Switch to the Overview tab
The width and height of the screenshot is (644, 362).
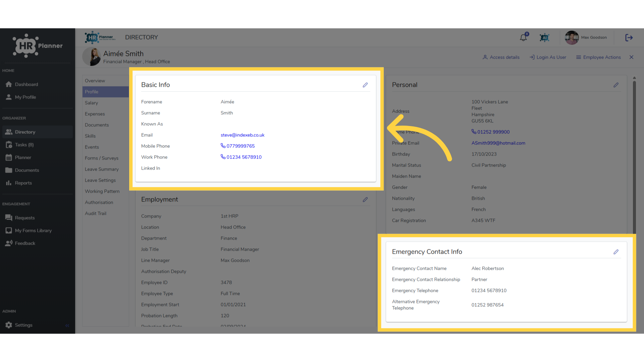coord(106,81)
